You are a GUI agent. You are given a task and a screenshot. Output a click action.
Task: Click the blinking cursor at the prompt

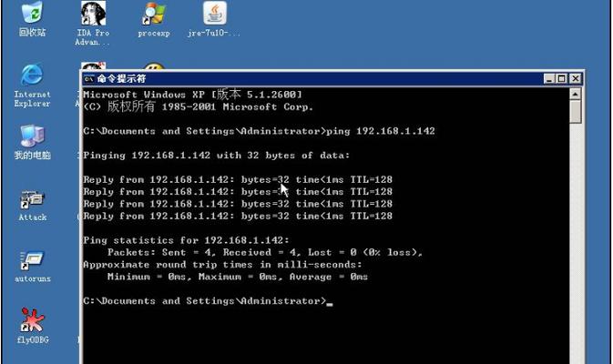point(329,303)
